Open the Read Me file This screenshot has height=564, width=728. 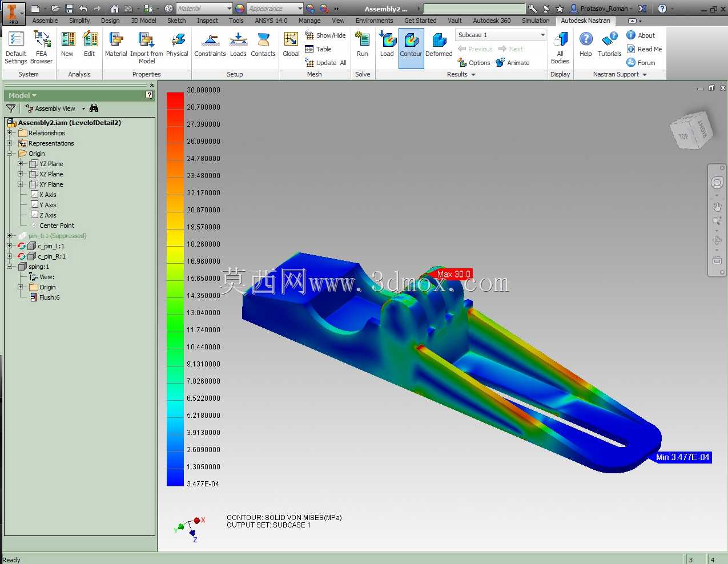(x=644, y=49)
